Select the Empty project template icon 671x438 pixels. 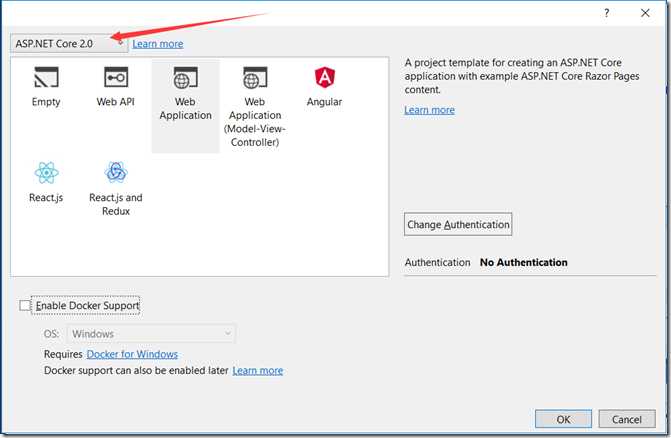[46, 77]
